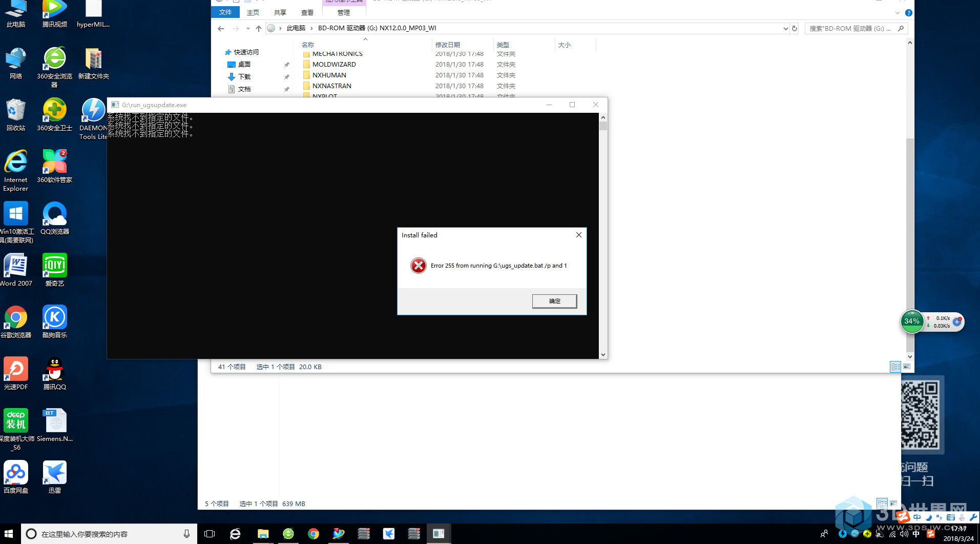The image size is (980, 544).
Task: Select the 光速PDF desktop icon
Action: coord(16,374)
